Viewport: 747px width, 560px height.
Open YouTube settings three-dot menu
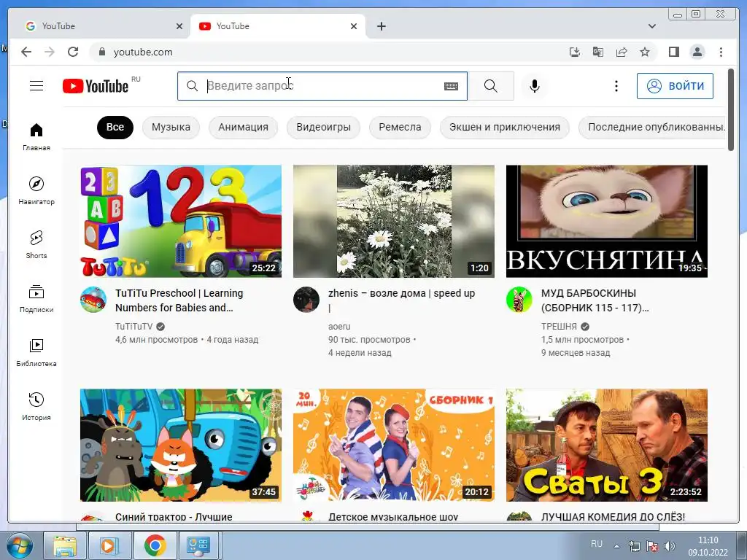click(616, 86)
